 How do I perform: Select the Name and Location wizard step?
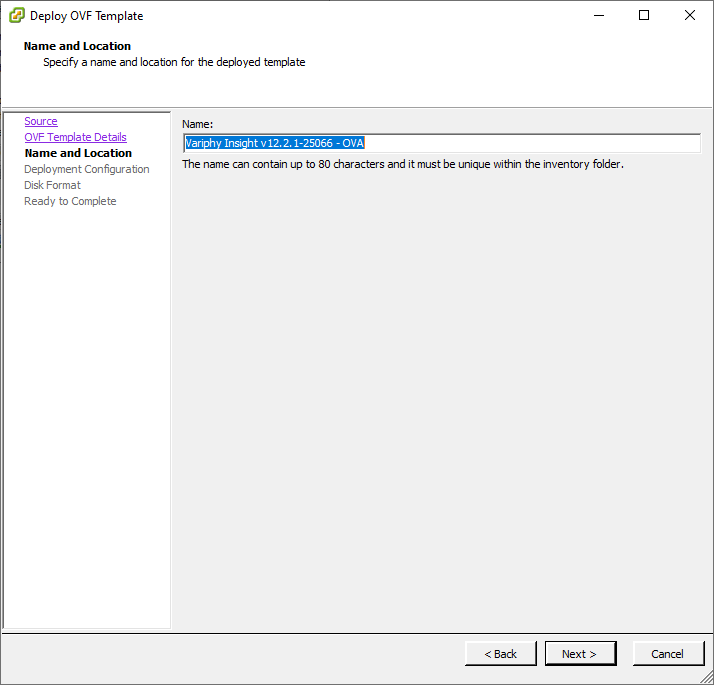(x=78, y=153)
